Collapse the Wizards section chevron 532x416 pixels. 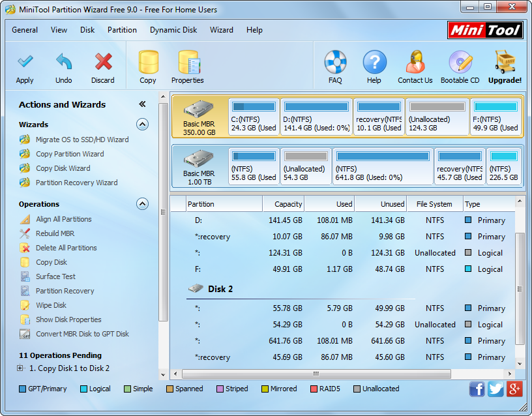coord(143,125)
